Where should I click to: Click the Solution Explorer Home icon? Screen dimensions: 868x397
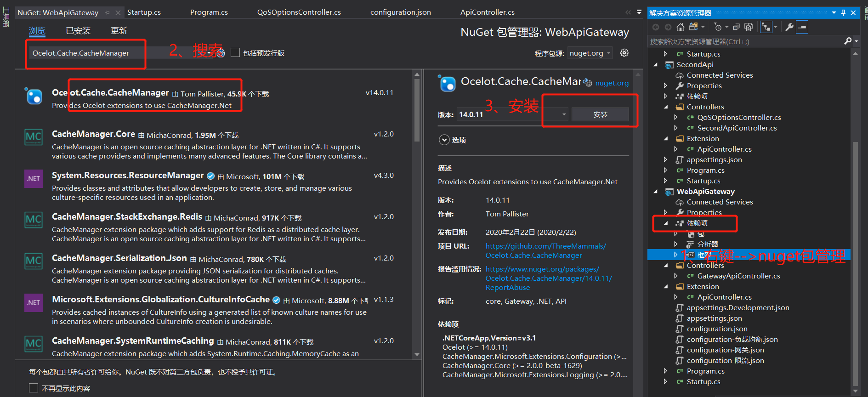pos(681,27)
